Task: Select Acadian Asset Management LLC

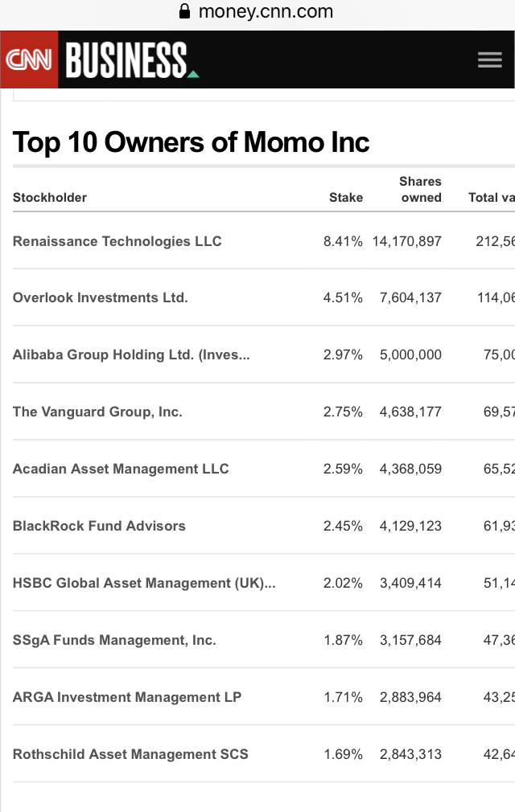Action: pyautogui.click(x=121, y=469)
